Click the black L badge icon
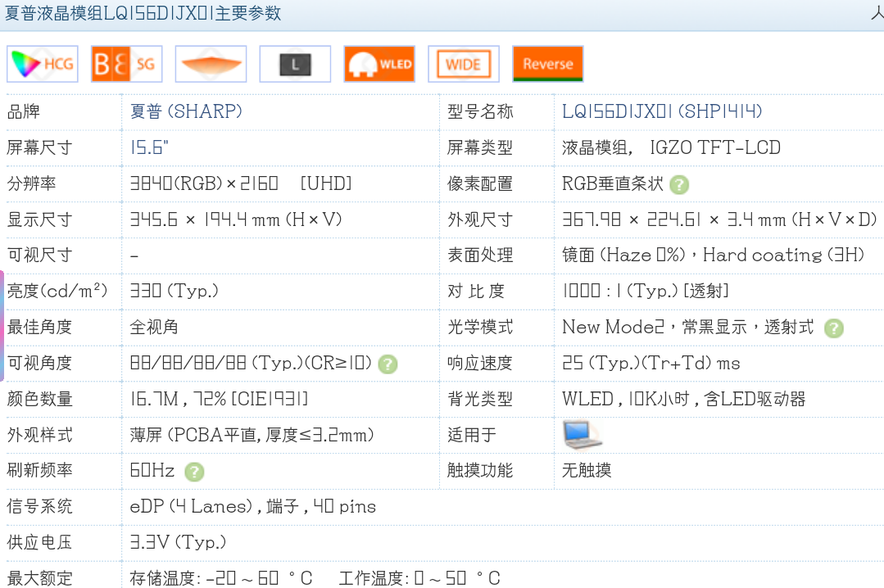 (295, 64)
